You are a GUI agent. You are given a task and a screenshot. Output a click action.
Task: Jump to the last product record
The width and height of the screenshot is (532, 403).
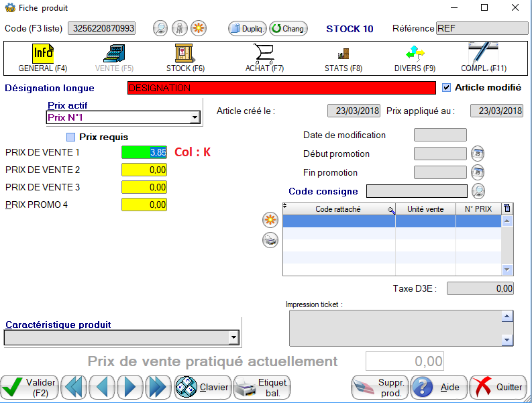tap(158, 387)
